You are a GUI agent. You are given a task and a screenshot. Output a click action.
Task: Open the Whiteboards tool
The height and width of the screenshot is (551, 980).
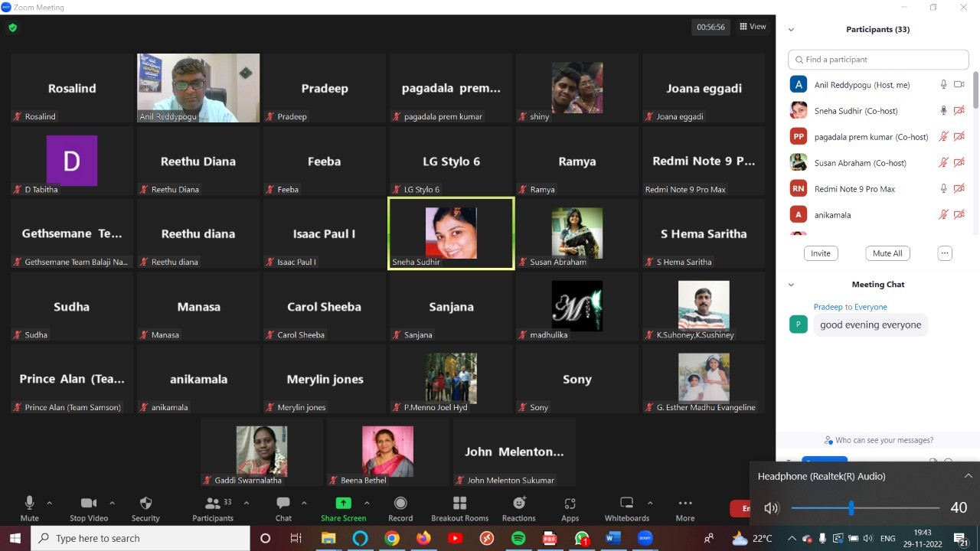[x=626, y=504]
